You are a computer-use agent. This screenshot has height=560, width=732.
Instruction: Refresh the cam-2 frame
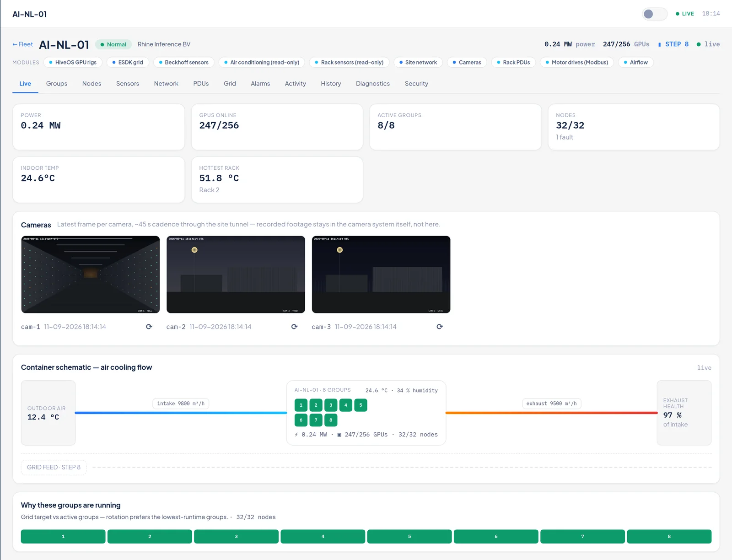[294, 327]
